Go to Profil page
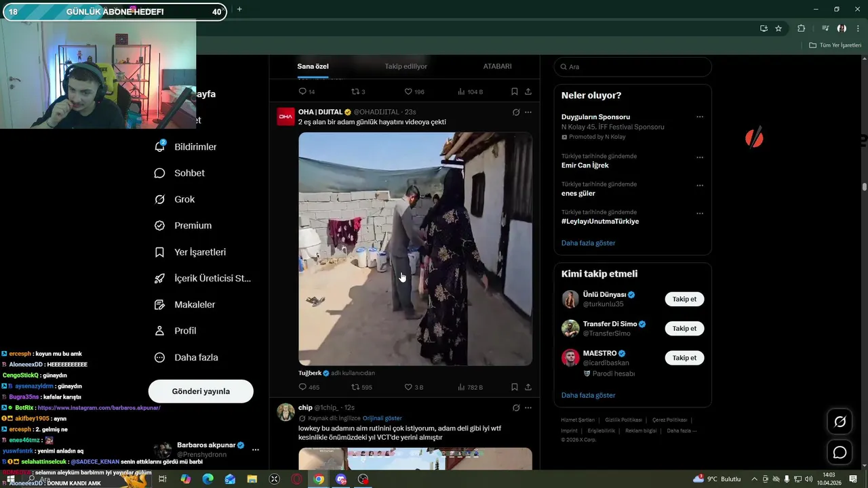This screenshot has height=488, width=868. tap(175, 331)
